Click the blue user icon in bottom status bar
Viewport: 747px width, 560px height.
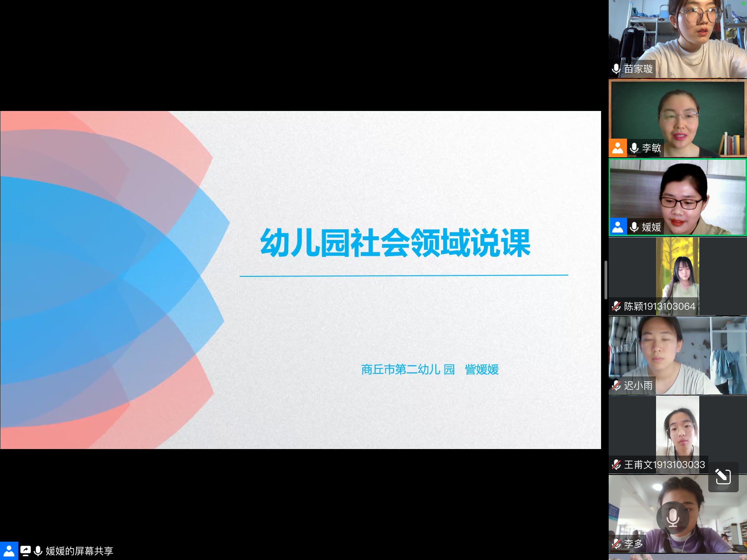pyautogui.click(x=9, y=551)
